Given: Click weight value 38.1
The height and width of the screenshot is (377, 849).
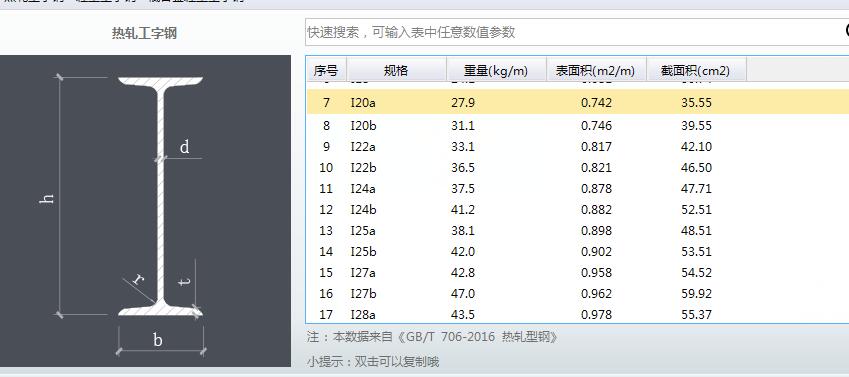Looking at the screenshot, I should click(x=463, y=231).
